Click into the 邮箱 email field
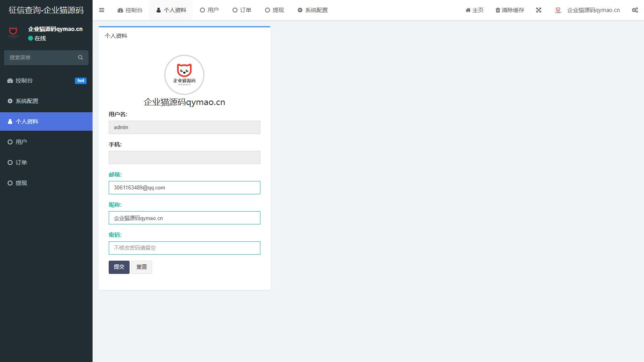Viewport: 644px width, 362px height. tap(184, 187)
